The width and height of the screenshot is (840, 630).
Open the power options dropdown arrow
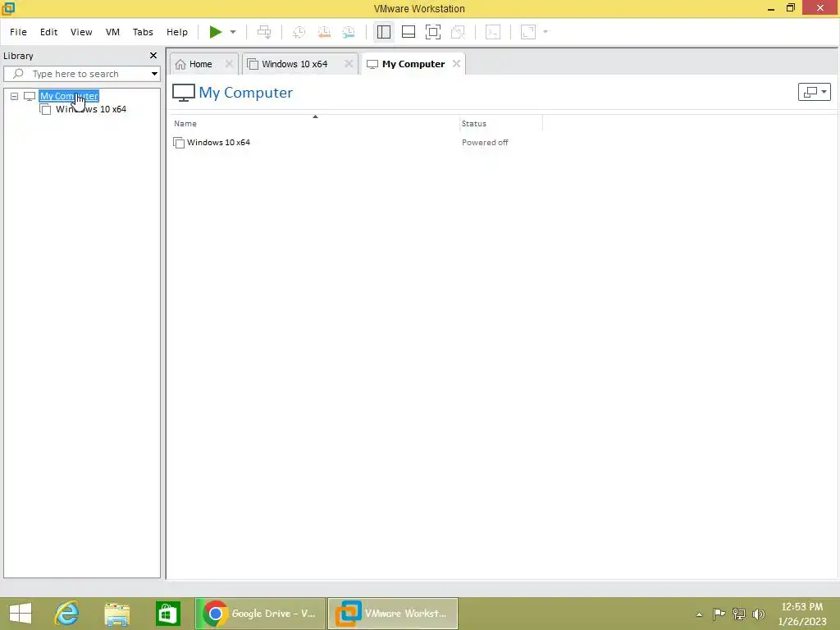click(233, 32)
